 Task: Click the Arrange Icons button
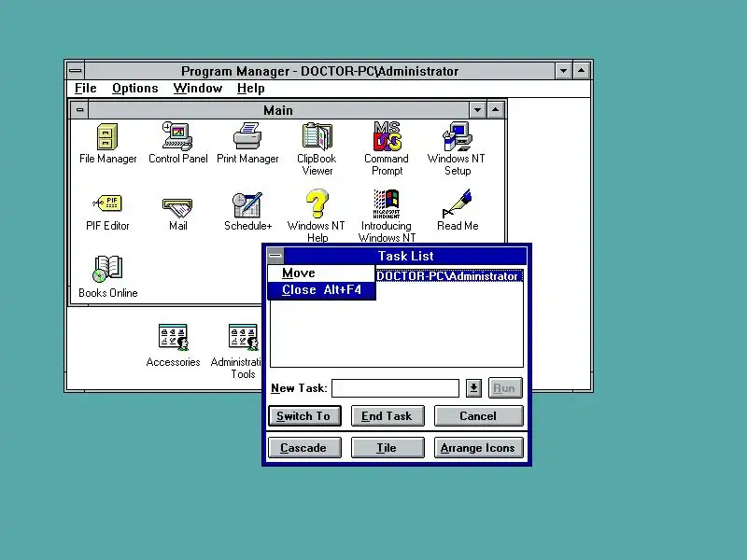coord(478,448)
